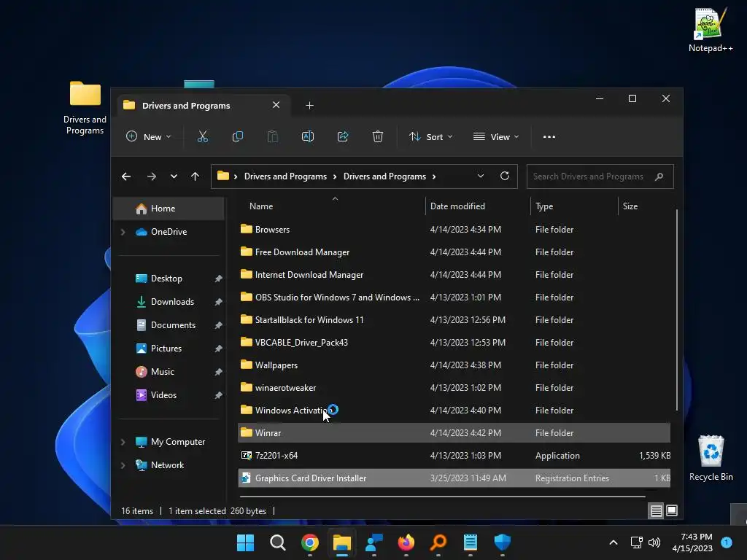Click the vertical scrollbar in file list

coord(676,309)
